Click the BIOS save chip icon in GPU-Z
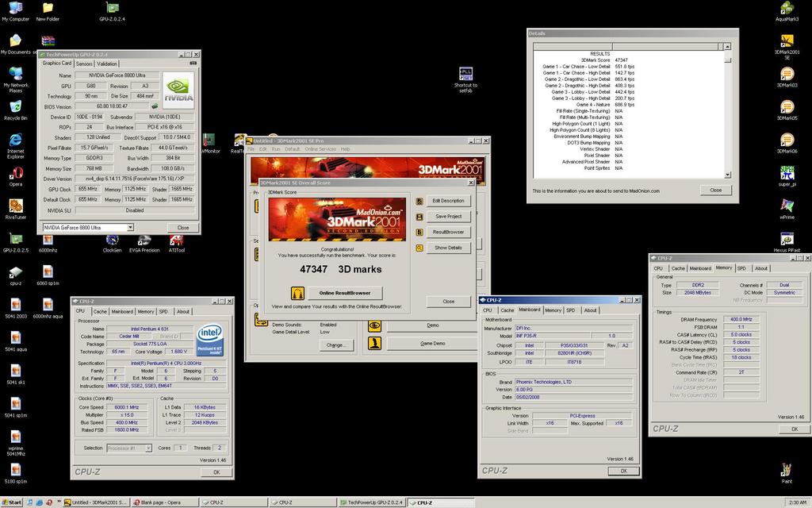The image size is (812, 508). [155, 106]
